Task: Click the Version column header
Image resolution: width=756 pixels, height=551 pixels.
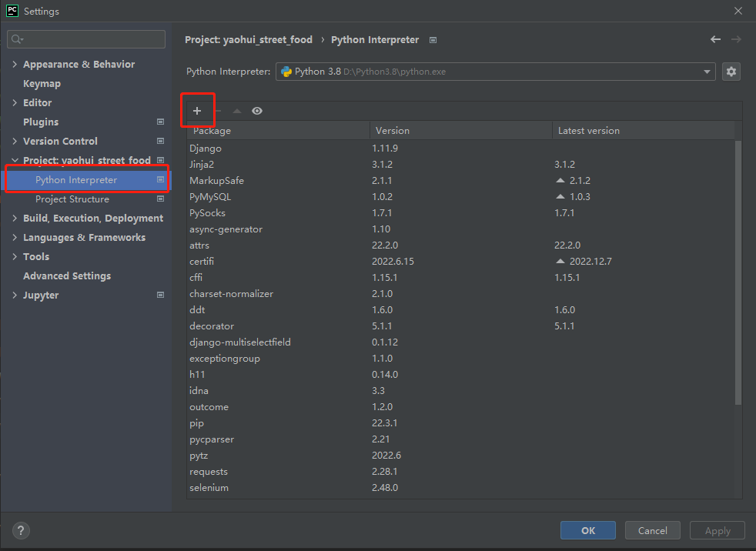Action: (x=461, y=131)
